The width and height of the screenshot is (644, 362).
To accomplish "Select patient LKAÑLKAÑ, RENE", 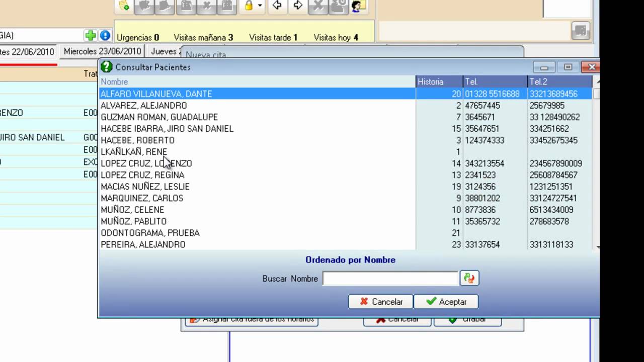I will pos(257,151).
